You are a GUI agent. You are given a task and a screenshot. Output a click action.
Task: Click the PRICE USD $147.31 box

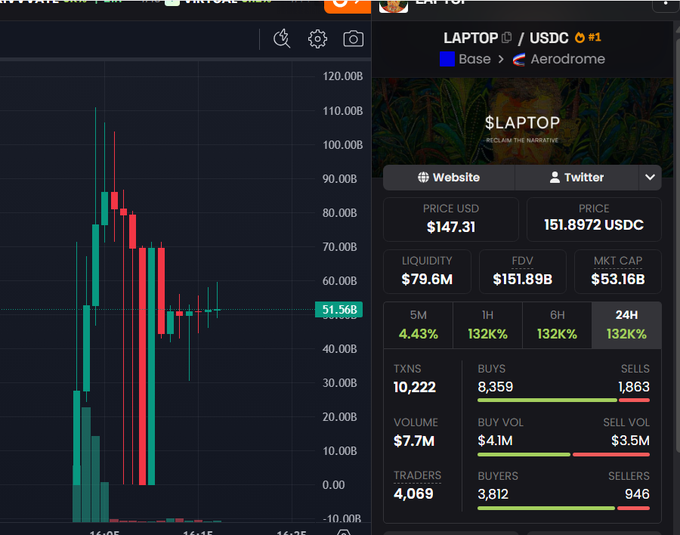(x=451, y=219)
